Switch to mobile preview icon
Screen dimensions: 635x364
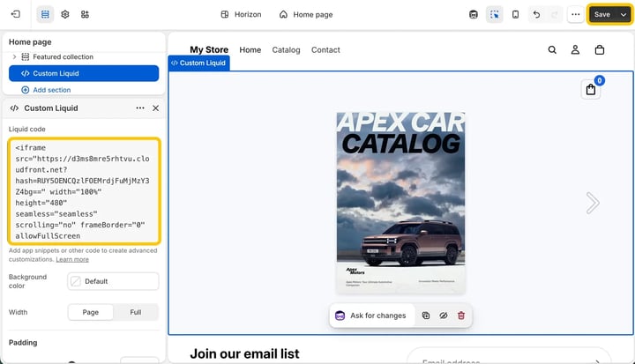(515, 15)
